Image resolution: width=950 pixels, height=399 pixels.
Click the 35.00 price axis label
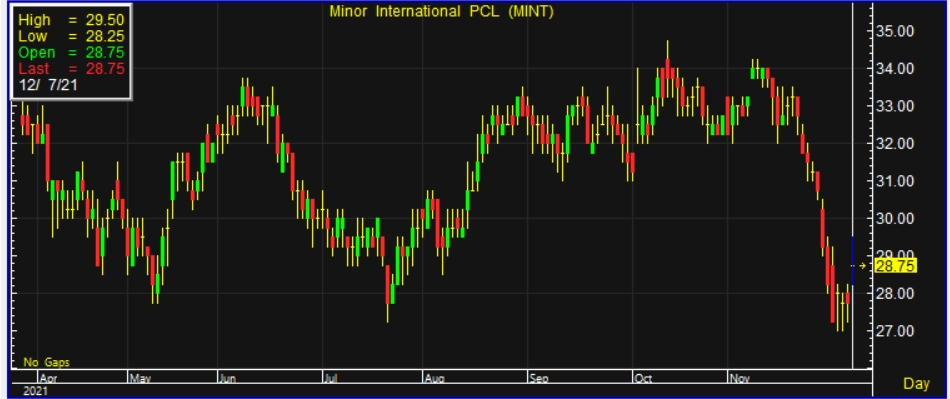click(895, 31)
